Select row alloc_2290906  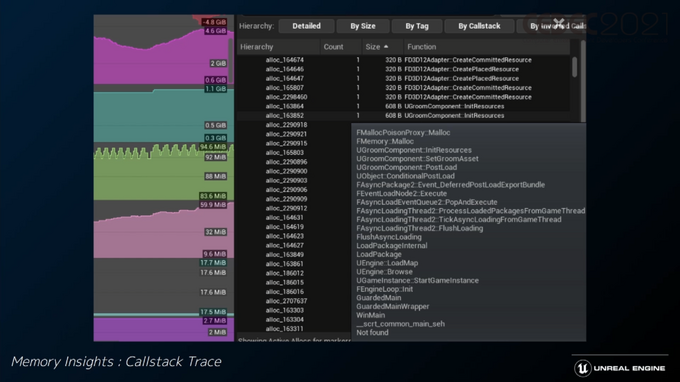(x=286, y=189)
